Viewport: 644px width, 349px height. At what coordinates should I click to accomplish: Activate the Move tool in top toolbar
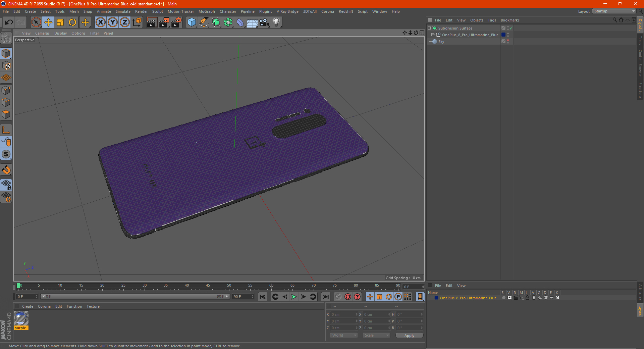pos(48,22)
